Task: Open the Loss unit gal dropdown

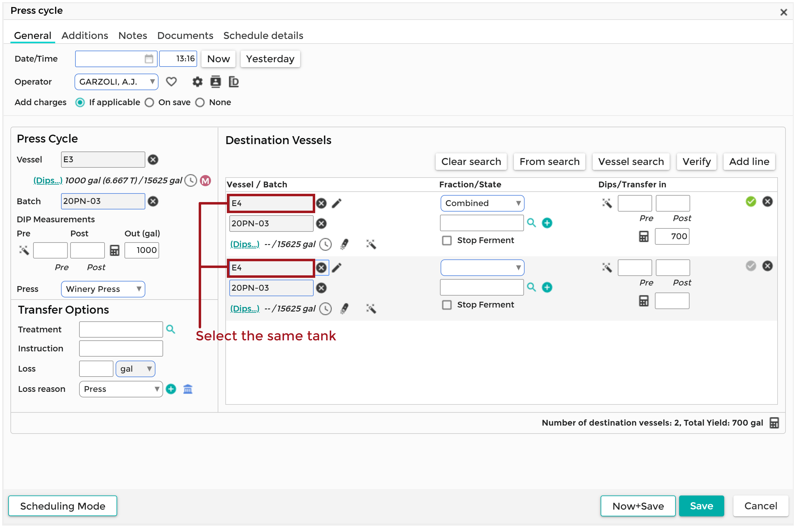Action: 136,369
